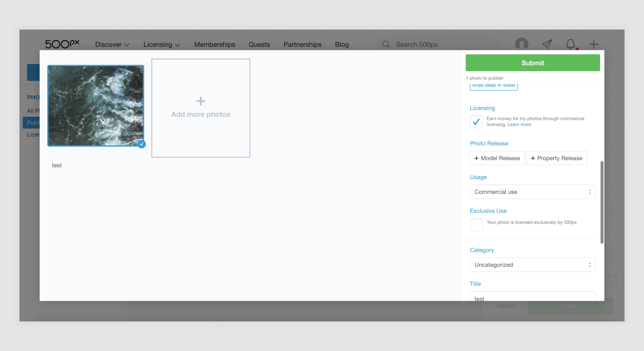Open the Usage Commercial use dropdown
Screen dimensions: 644x351
pyautogui.click(x=532, y=192)
